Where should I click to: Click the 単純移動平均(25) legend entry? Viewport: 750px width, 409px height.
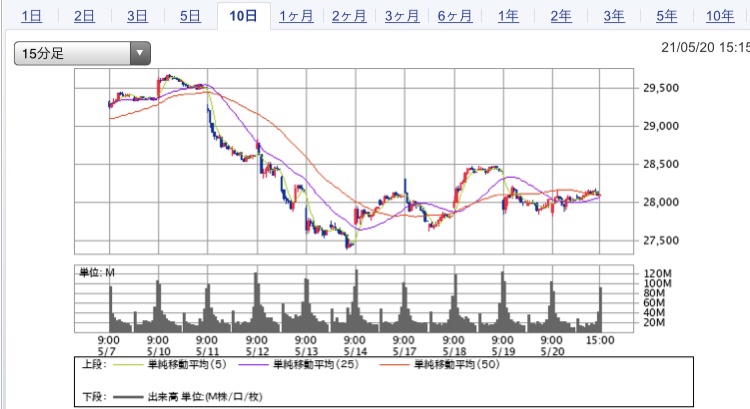[316, 365]
